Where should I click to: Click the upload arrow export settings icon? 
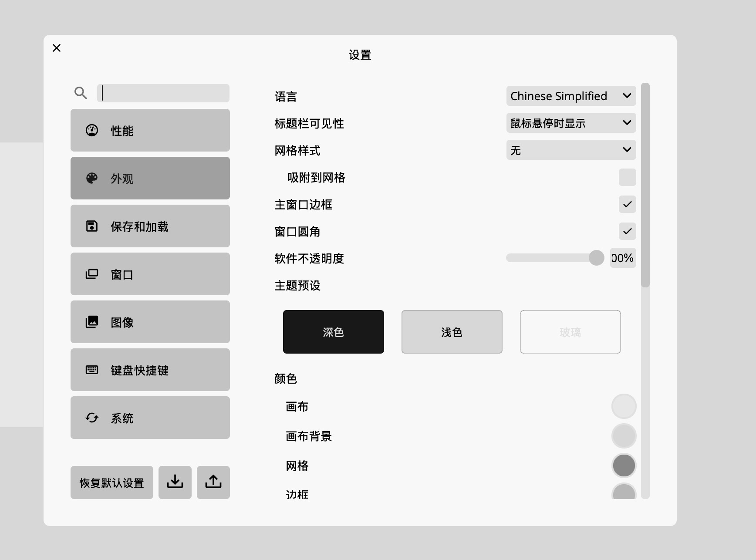(213, 482)
